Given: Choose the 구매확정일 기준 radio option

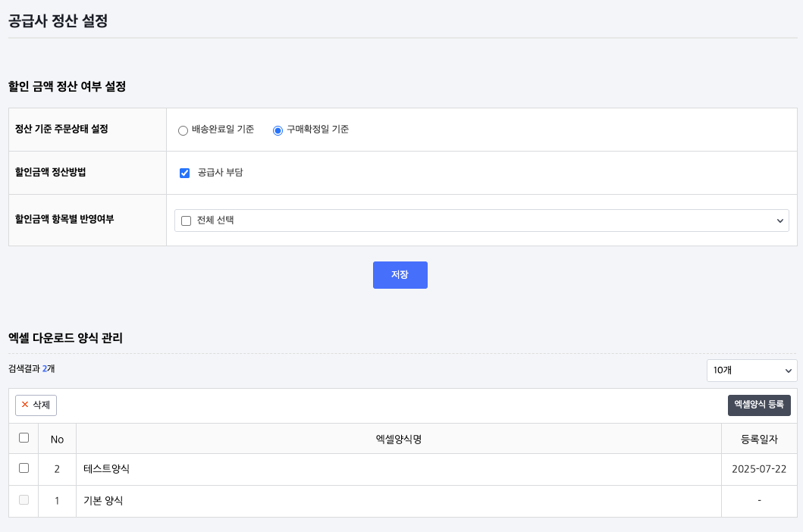Looking at the screenshot, I should pos(278,130).
